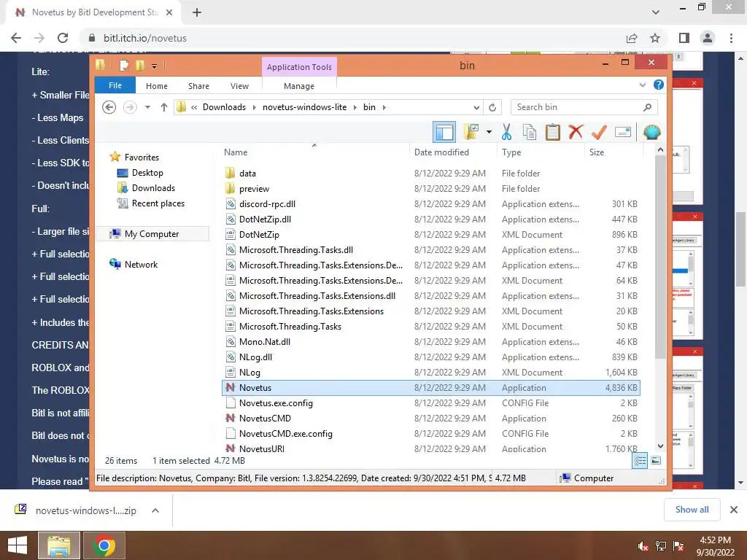Click the Application Tools contextual tab
Screen dimensions: 747x560
tap(299, 66)
